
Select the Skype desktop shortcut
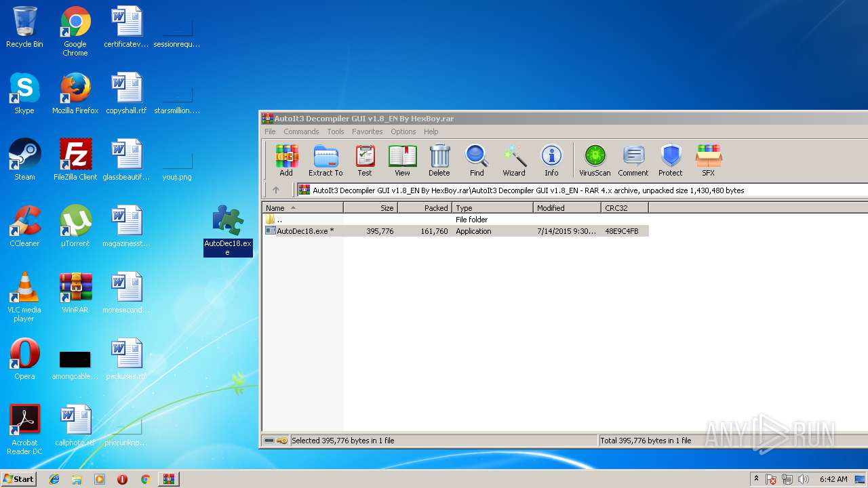(x=24, y=94)
